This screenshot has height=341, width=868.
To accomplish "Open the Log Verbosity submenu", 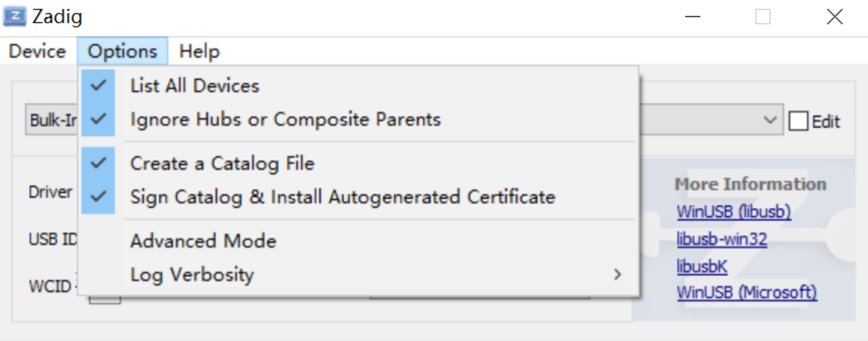I will click(192, 275).
